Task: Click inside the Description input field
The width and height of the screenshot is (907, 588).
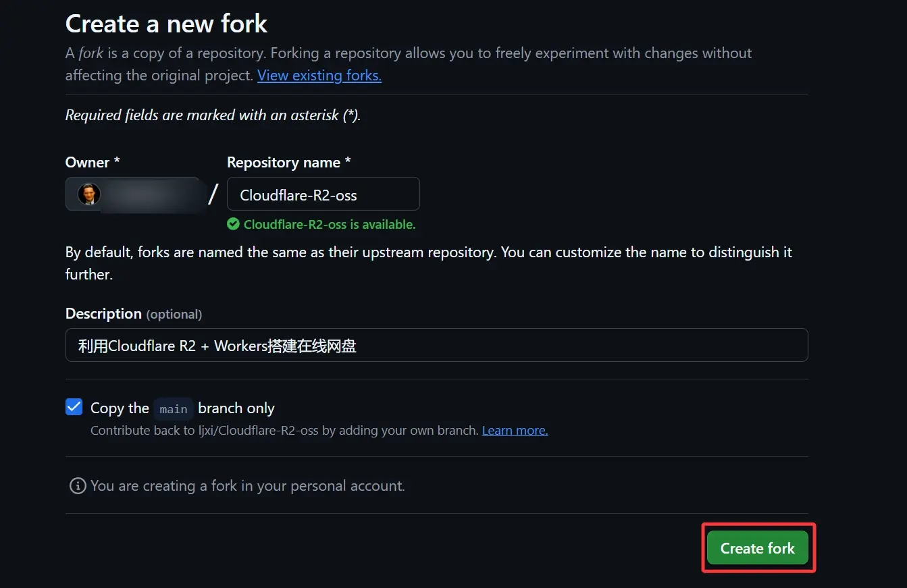Action: [x=436, y=344]
